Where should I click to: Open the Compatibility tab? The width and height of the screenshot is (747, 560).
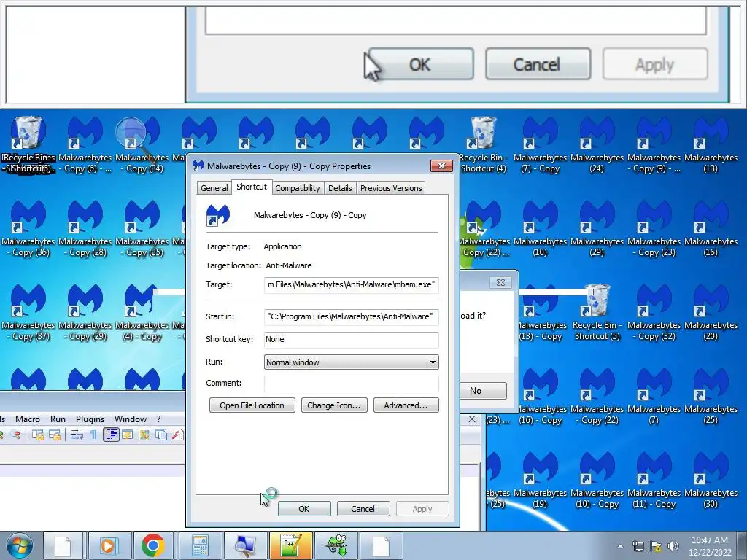[298, 188]
